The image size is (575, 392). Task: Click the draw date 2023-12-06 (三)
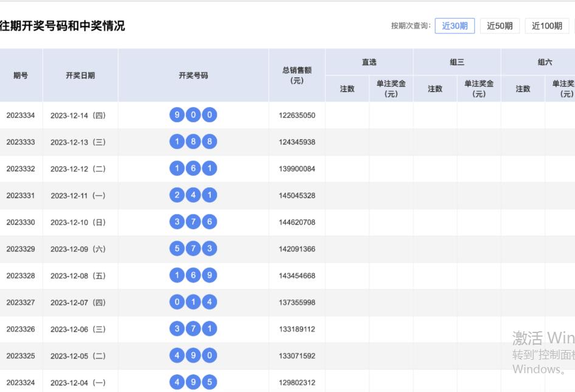78,329
